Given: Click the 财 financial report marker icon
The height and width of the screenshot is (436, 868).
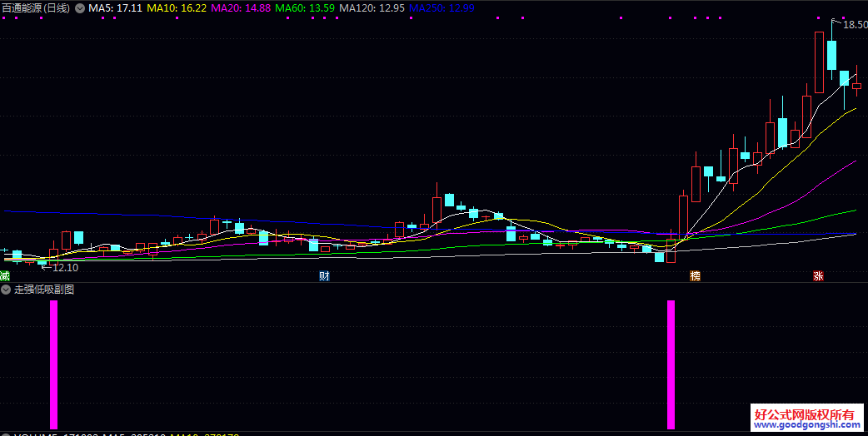Looking at the screenshot, I should coord(324,275).
